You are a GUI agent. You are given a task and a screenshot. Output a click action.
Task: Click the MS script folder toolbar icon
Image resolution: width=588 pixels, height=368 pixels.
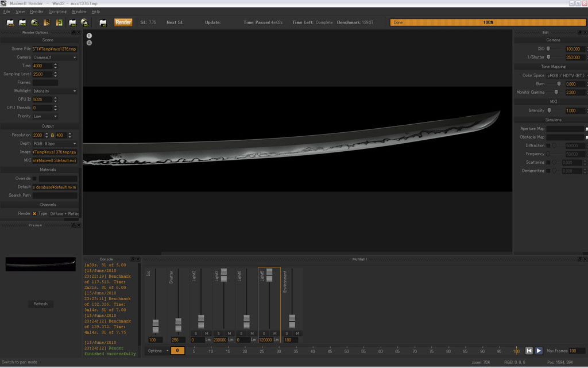tap(103, 23)
